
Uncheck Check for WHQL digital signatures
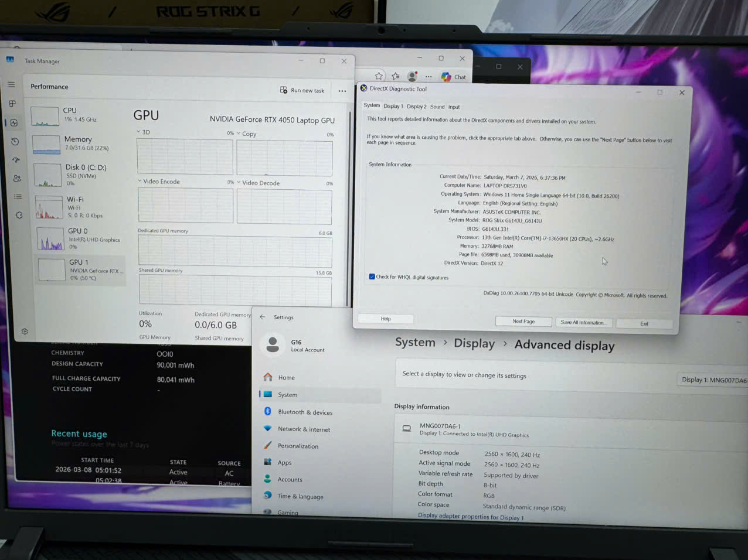pyautogui.click(x=372, y=276)
